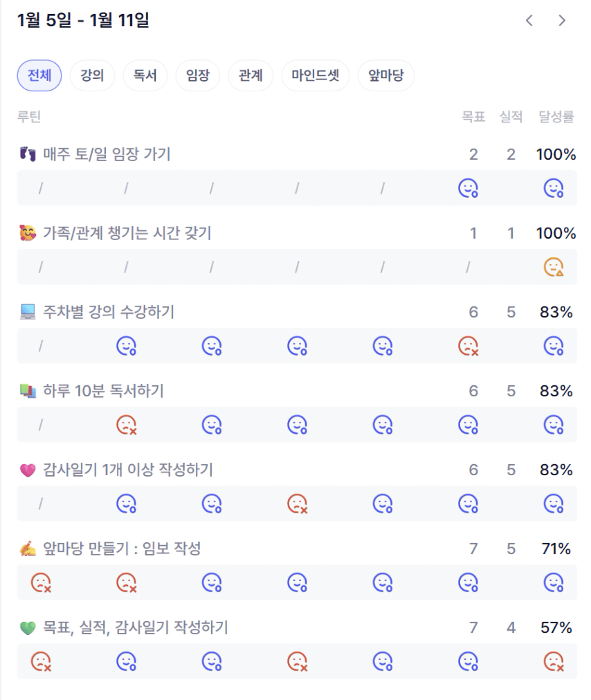Go to the previous week with left chevron
The height and width of the screenshot is (700, 591).
pyautogui.click(x=529, y=21)
